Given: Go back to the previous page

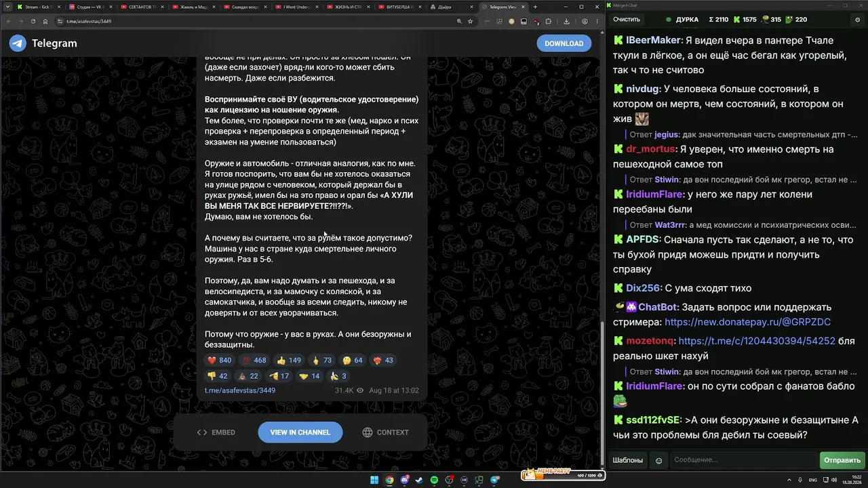Looking at the screenshot, I should click(x=9, y=21).
